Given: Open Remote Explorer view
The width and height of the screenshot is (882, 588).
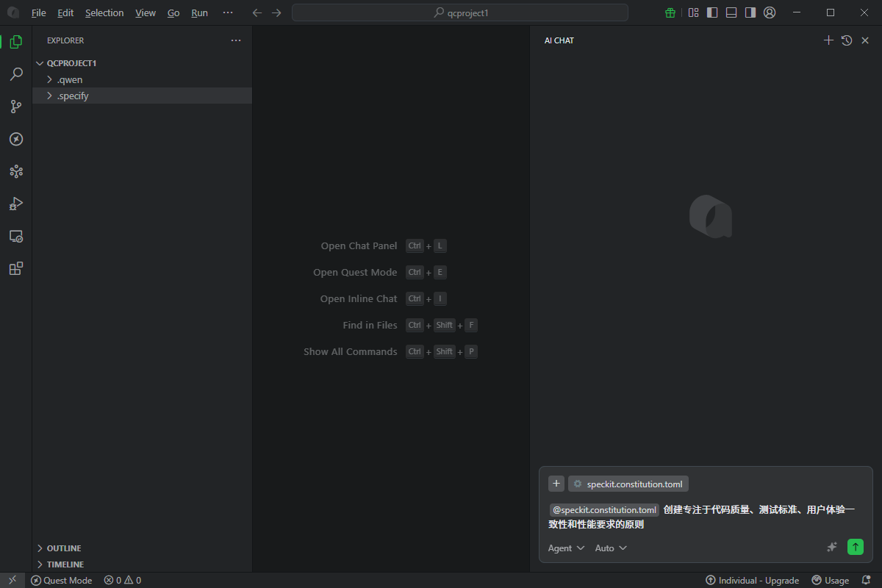Looking at the screenshot, I should click(15, 236).
